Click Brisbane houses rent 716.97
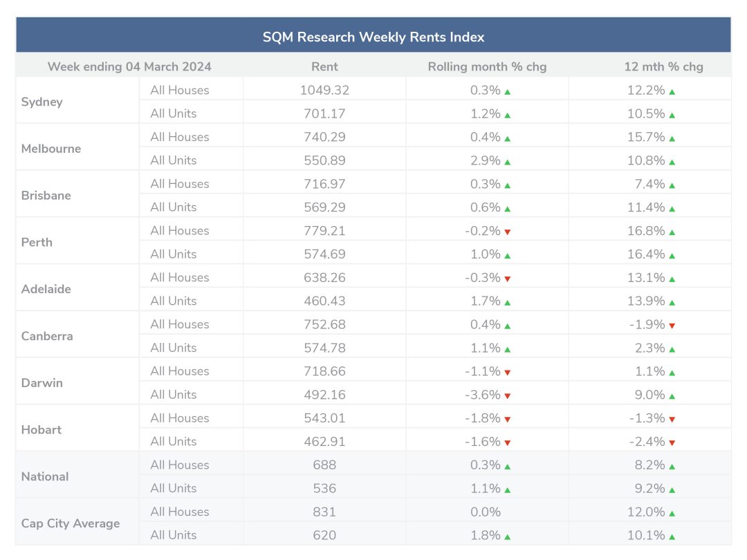This screenshot has width=747, height=560. 324,184
